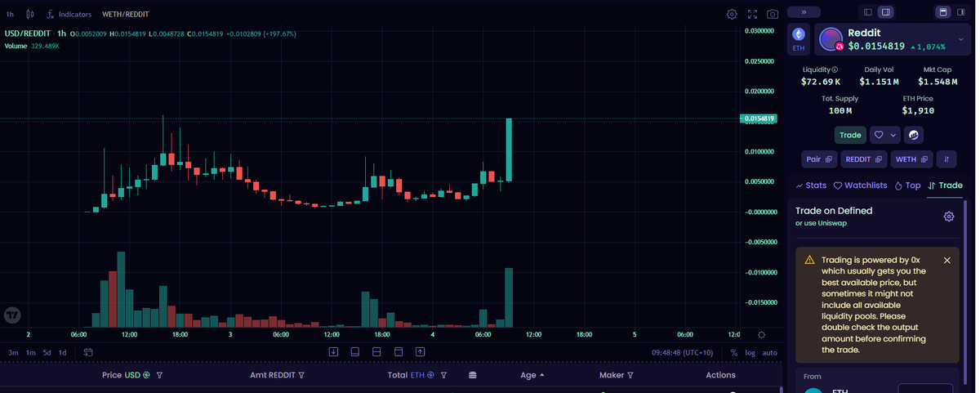Select the ETH network icon
This screenshot has width=980, height=393.
(799, 38)
